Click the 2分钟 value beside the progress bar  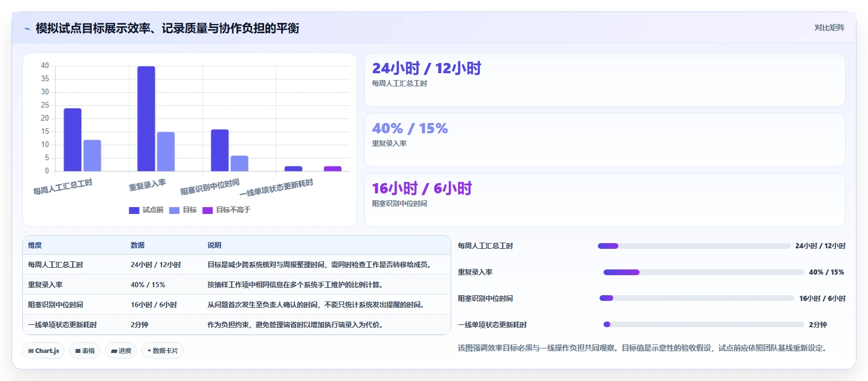(818, 325)
